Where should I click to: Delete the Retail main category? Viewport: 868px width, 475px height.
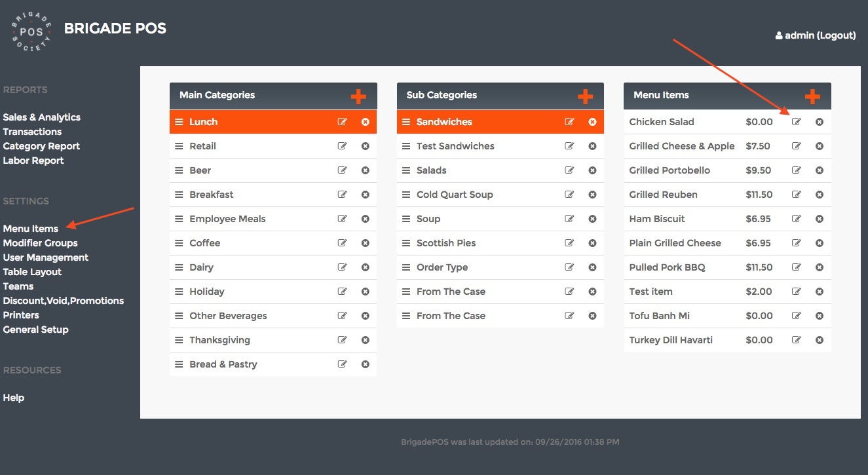366,146
